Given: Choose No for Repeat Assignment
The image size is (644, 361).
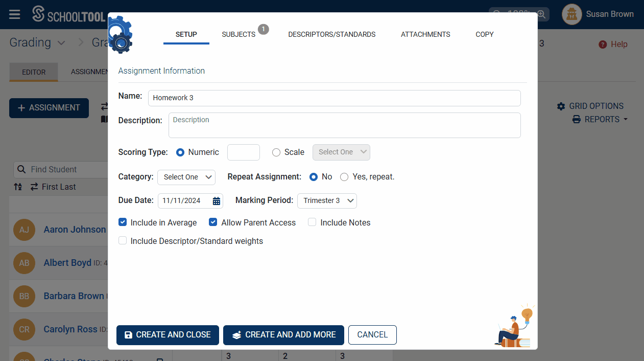Looking at the screenshot, I should point(314,177).
